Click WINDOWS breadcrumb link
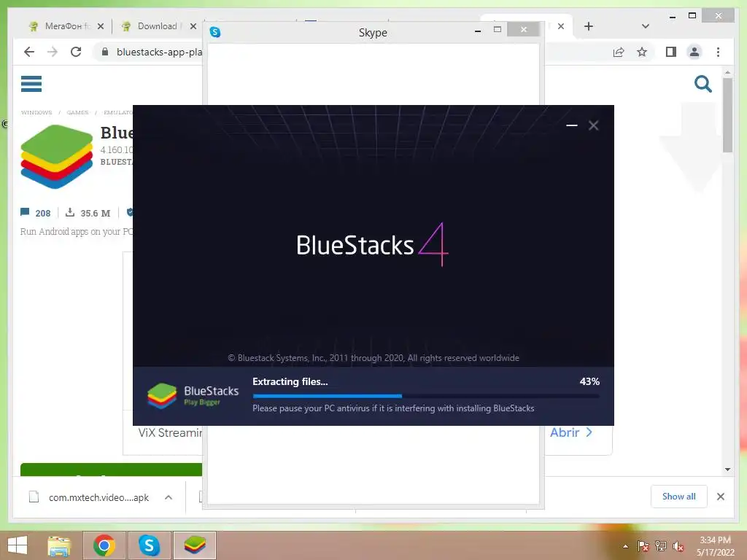 click(36, 112)
